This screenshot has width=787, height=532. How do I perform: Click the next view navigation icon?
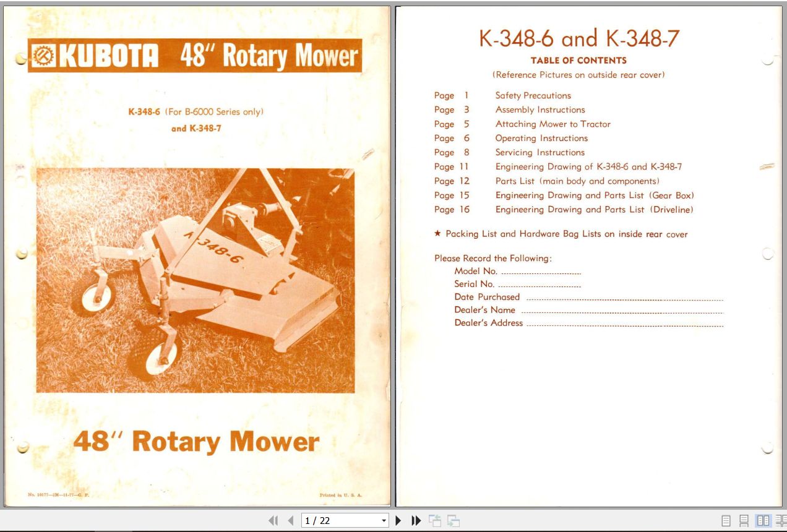[454, 521]
